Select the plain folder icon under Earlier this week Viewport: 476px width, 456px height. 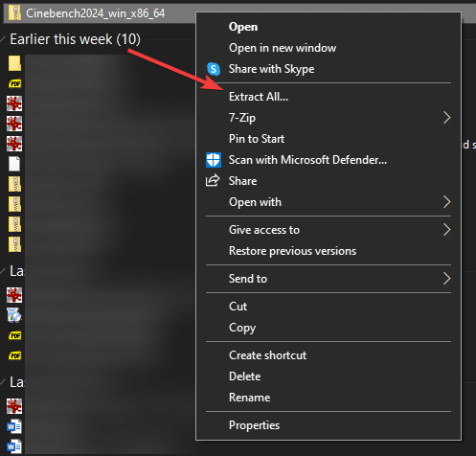[x=14, y=63]
